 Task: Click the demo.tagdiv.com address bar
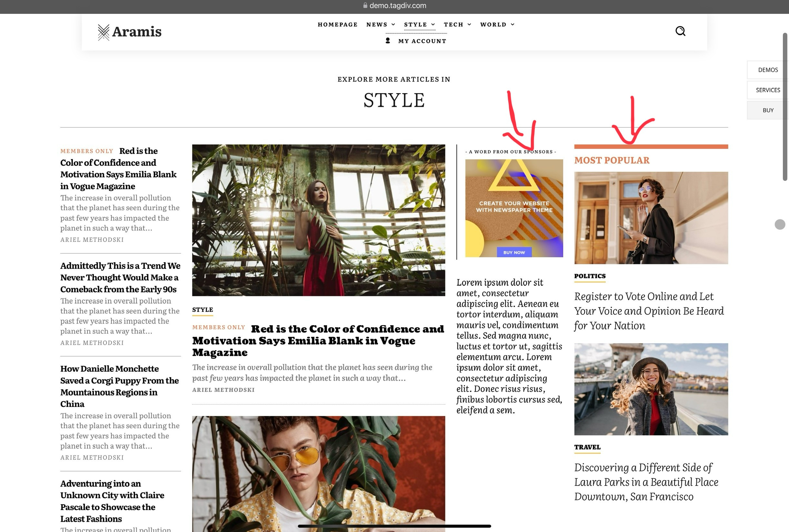tap(394, 6)
